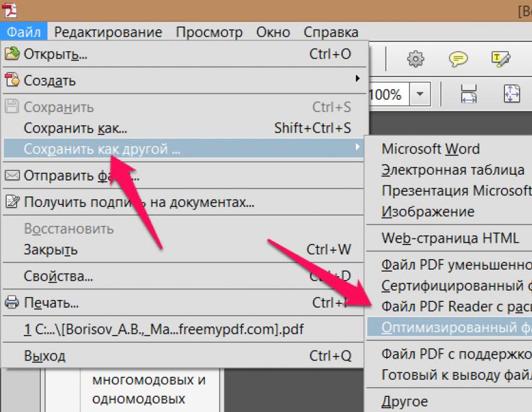
Task: Click the floppy disk icon beside Сохранить
Action: pos(12,106)
